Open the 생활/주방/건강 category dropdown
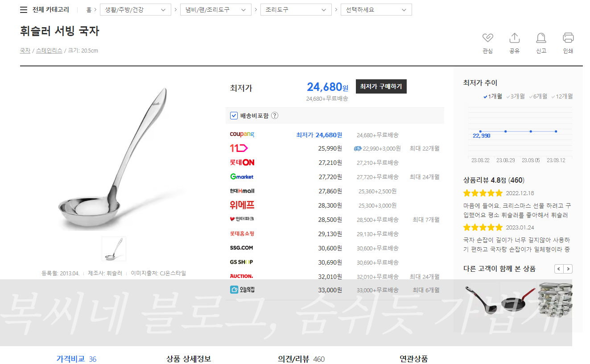 pyautogui.click(x=136, y=10)
